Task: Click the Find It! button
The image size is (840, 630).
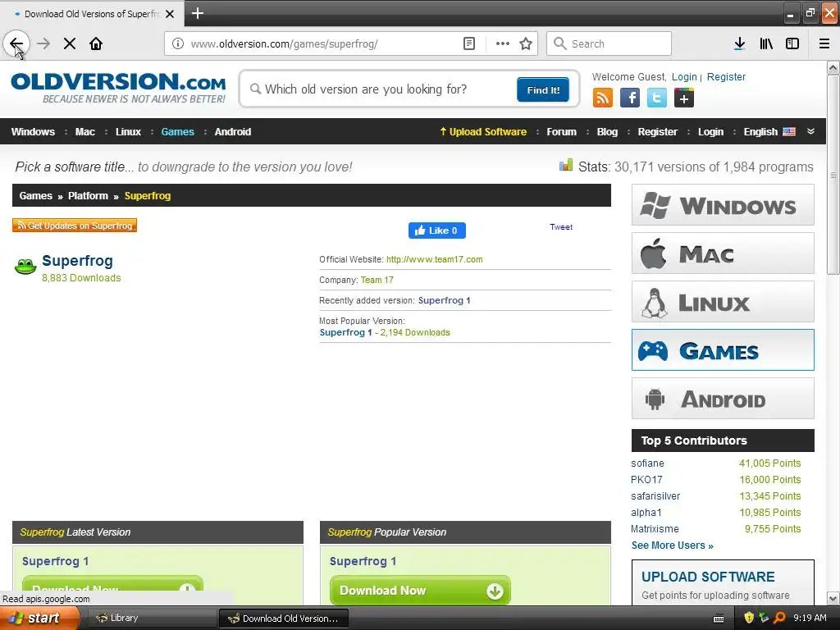Action: pyautogui.click(x=543, y=89)
